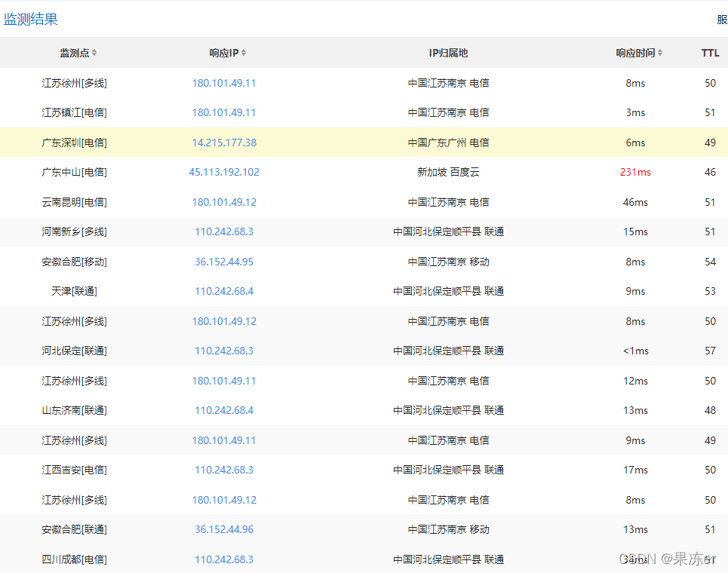The height and width of the screenshot is (573, 728).
Task: Select the 河北保定[联通] monitoring point
Action: click(74, 351)
